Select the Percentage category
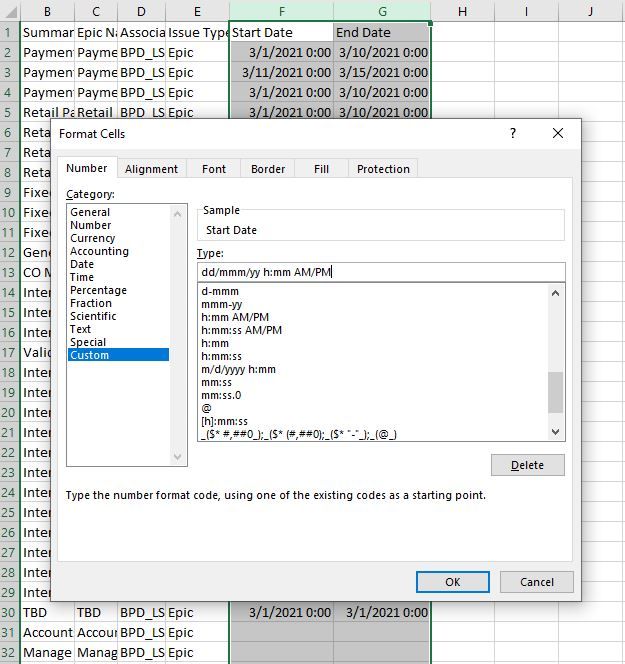 click(119, 290)
